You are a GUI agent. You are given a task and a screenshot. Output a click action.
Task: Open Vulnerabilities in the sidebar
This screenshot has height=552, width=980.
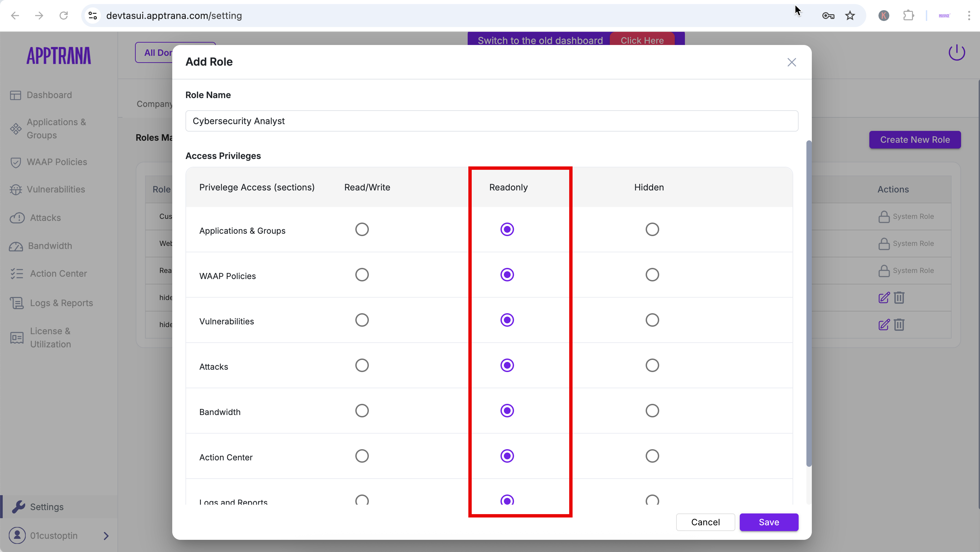pos(48,189)
